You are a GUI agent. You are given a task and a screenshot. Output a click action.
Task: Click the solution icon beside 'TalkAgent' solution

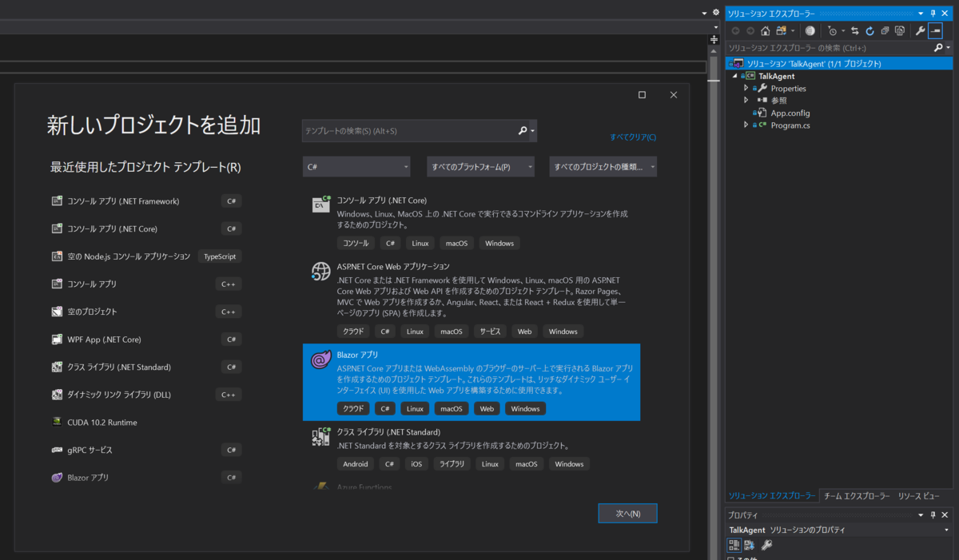[738, 64]
